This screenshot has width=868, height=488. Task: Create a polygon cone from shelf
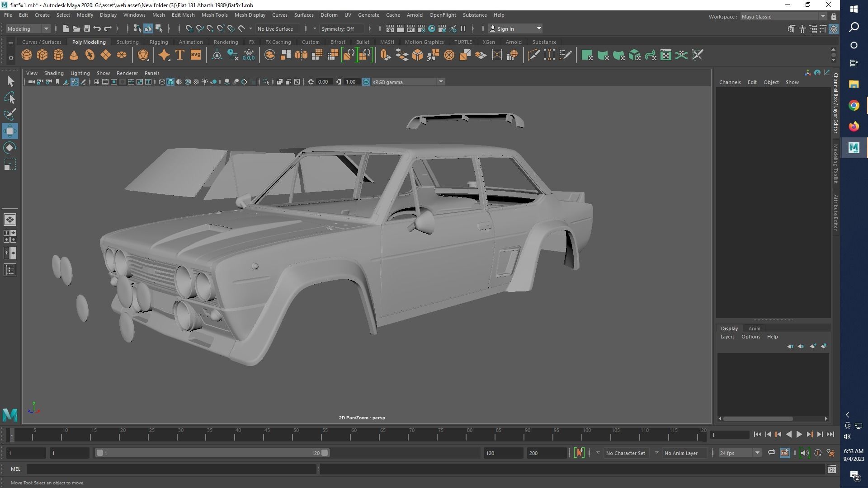point(74,55)
